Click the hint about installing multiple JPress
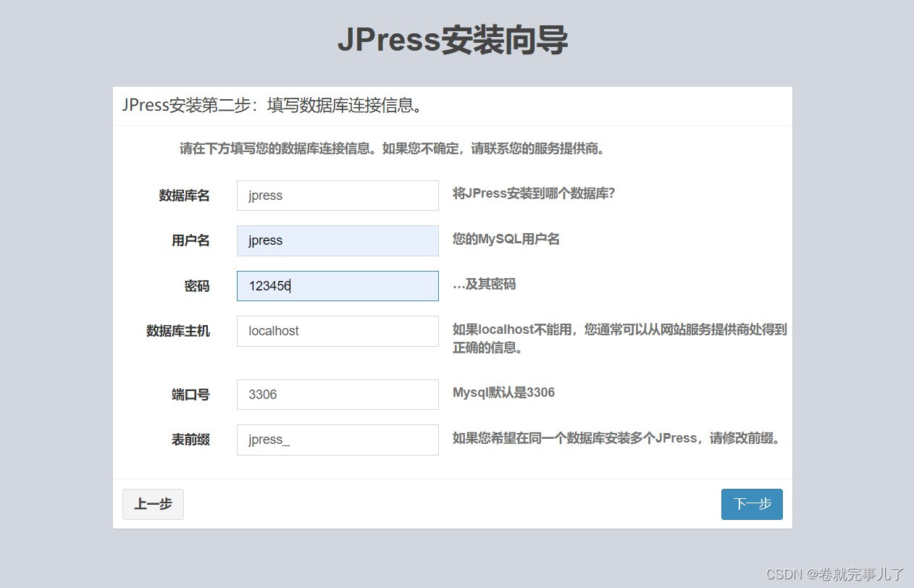Image resolution: width=914 pixels, height=588 pixels. click(616, 438)
